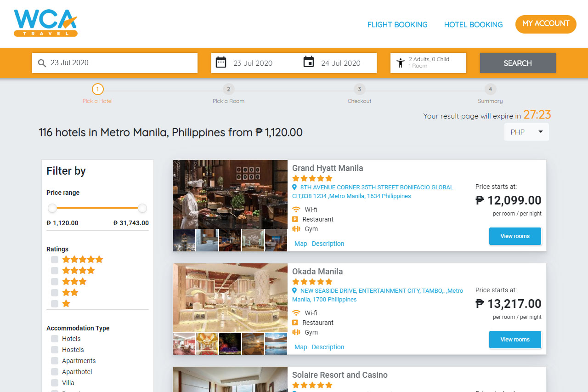588x392 pixels.
Task: View rooms for Okada Manila
Action: (x=515, y=340)
